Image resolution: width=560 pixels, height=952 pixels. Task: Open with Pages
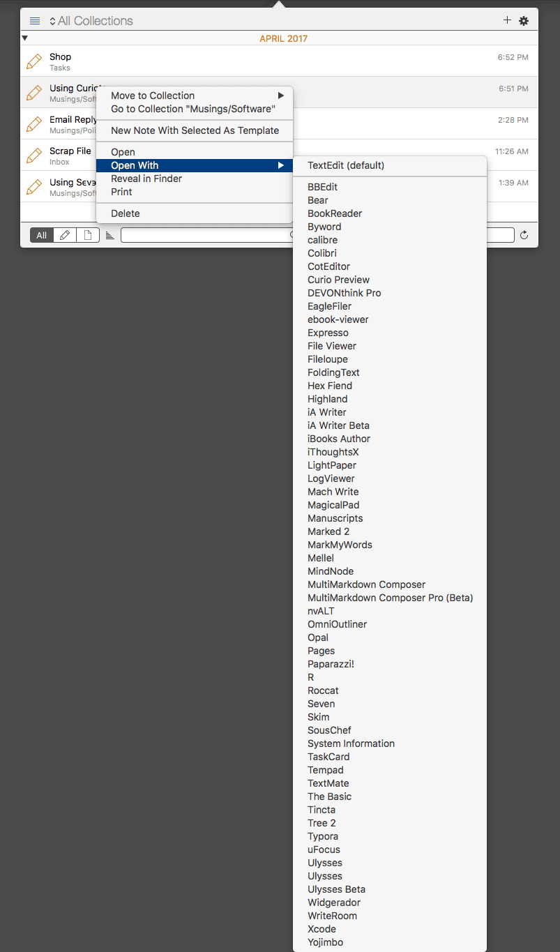[x=390, y=651]
